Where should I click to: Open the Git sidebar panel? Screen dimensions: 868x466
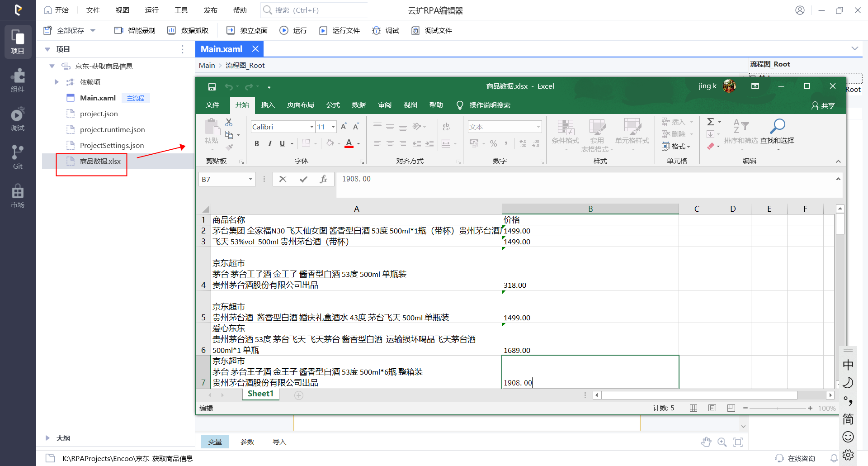pos(18,157)
